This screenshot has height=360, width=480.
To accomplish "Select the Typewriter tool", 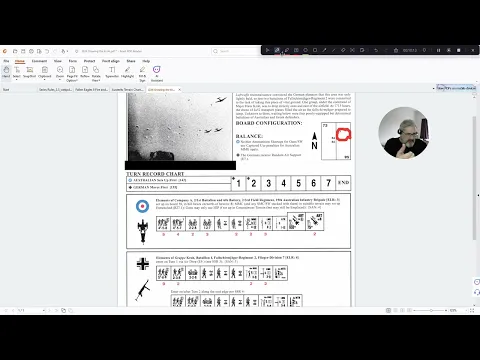I will point(112,72).
